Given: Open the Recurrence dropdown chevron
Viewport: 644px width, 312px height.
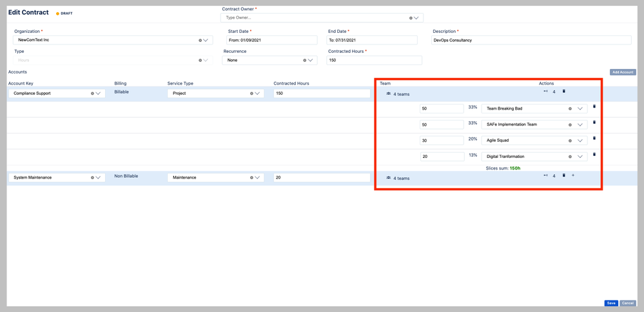Looking at the screenshot, I should (310, 60).
